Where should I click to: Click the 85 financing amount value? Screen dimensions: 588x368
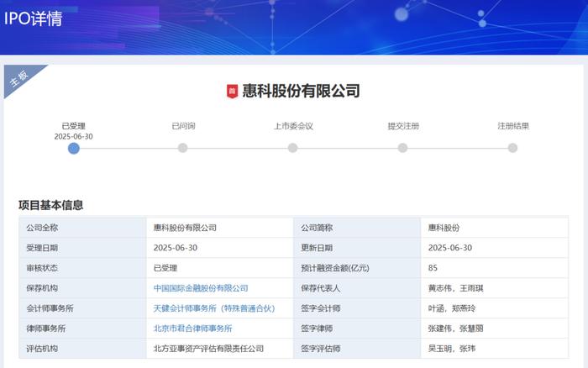point(433,268)
